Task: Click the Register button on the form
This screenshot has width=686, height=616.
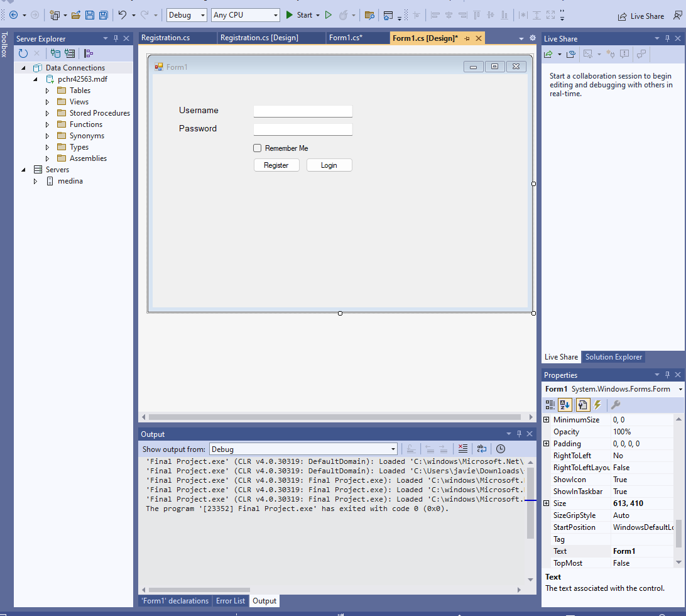Action: (276, 165)
